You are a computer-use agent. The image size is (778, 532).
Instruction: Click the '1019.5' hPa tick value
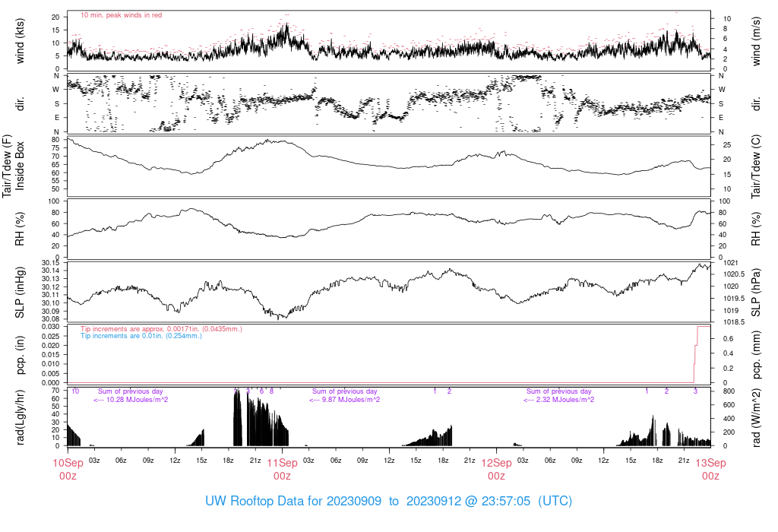(734, 298)
